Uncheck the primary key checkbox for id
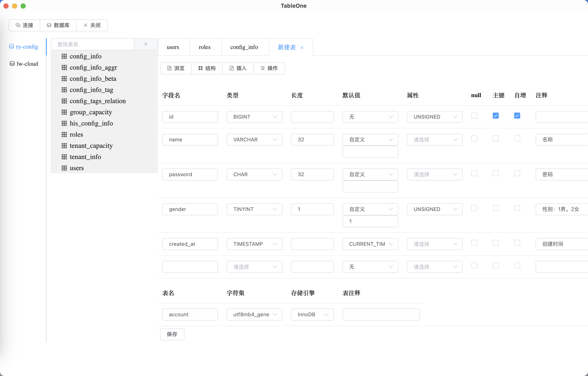This screenshot has height=376, width=588. tap(496, 116)
